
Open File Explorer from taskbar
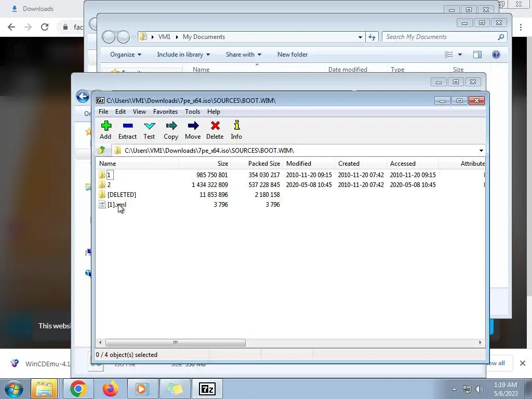point(44,389)
